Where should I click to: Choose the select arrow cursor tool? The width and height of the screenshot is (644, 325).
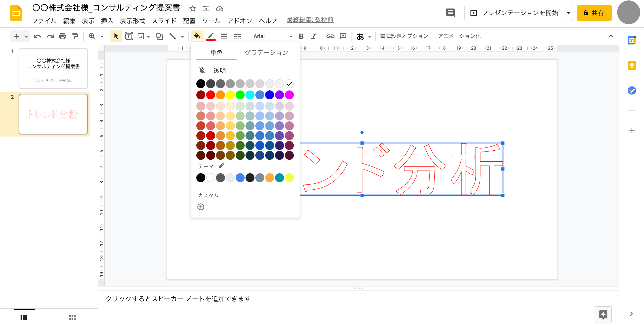[x=116, y=36]
